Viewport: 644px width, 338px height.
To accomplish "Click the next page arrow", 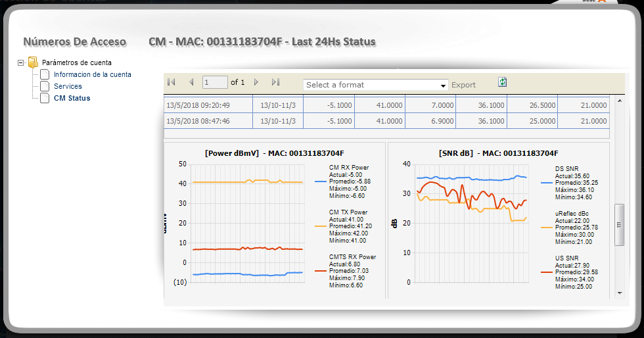I will tap(256, 82).
